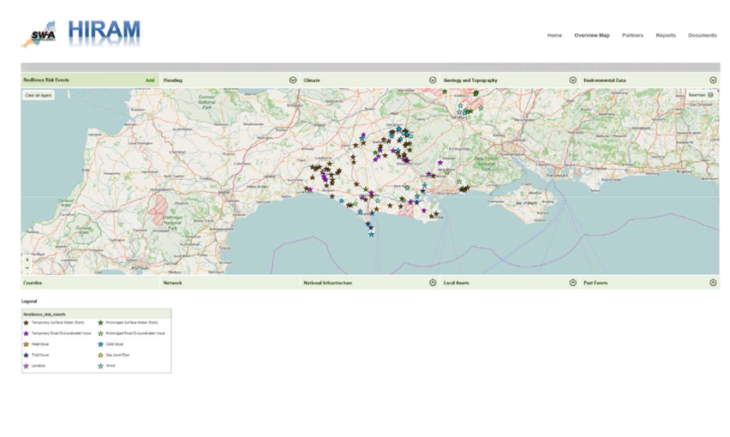This screenshot has width=730, height=437.
Task: Click the Clear all layers button
Action: [x=38, y=95]
